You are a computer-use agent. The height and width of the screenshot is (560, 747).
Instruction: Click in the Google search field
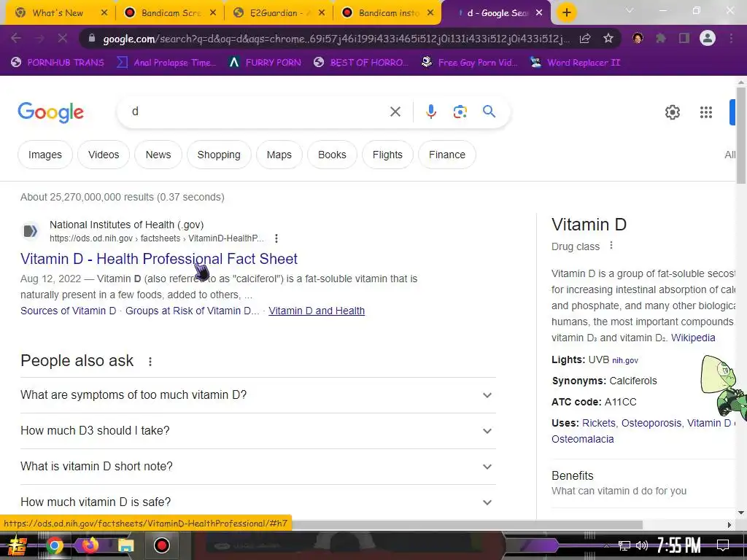[x=258, y=112]
